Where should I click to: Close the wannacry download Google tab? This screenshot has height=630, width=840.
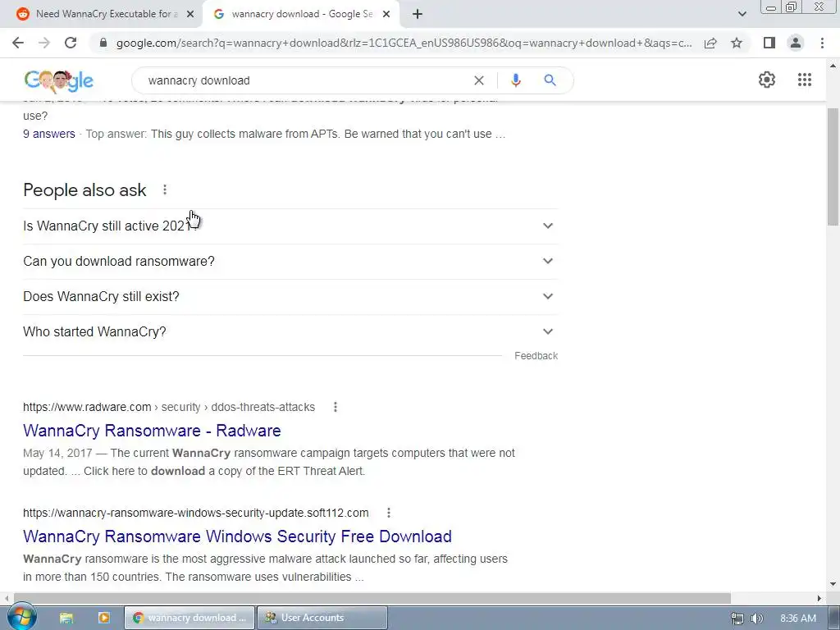(x=386, y=15)
